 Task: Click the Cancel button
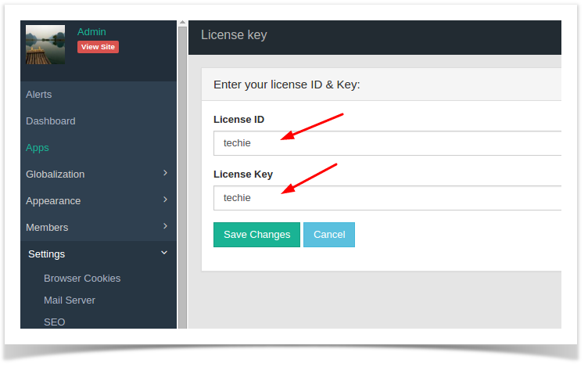pos(329,235)
